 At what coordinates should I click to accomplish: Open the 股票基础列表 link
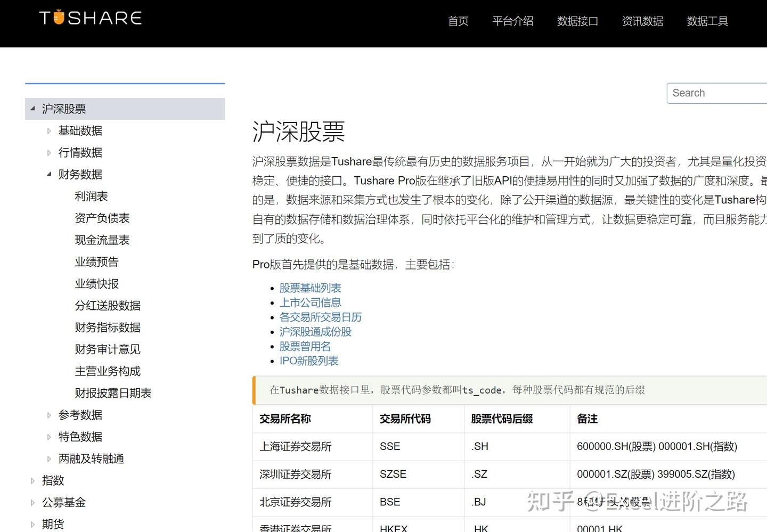[x=310, y=288]
